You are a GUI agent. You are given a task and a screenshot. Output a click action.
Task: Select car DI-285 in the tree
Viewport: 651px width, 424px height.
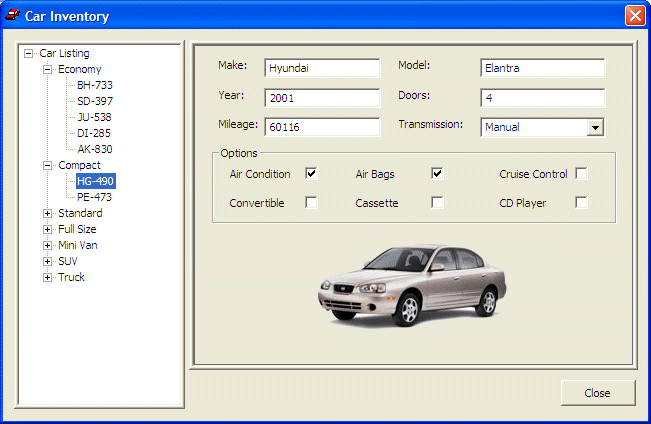pos(94,133)
